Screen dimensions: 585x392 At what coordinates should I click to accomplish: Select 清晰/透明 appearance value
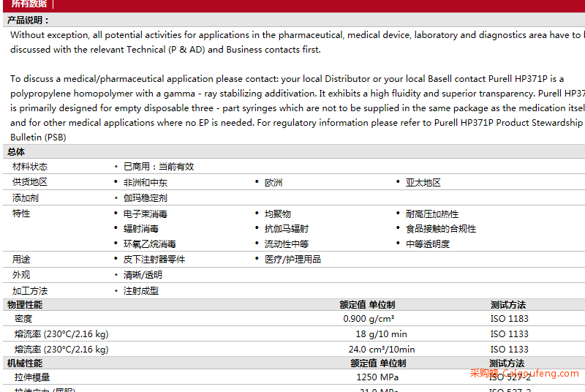143,275
